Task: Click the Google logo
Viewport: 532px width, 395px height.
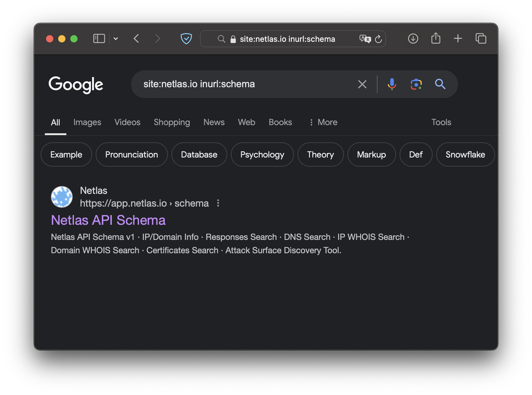Action: 76,84
